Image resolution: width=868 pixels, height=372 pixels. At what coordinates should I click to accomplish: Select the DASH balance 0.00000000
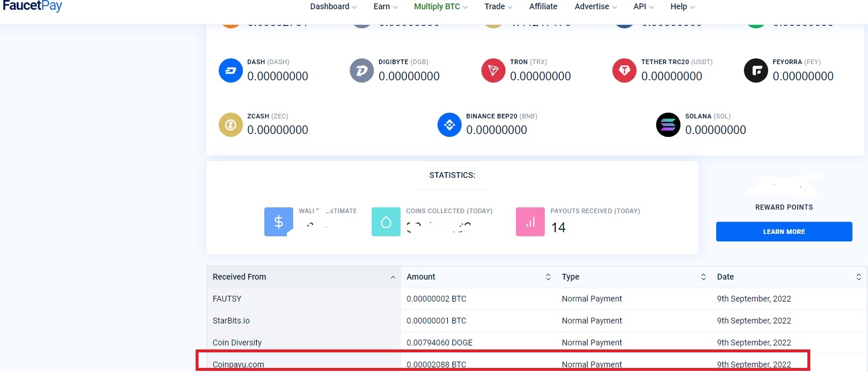click(278, 76)
